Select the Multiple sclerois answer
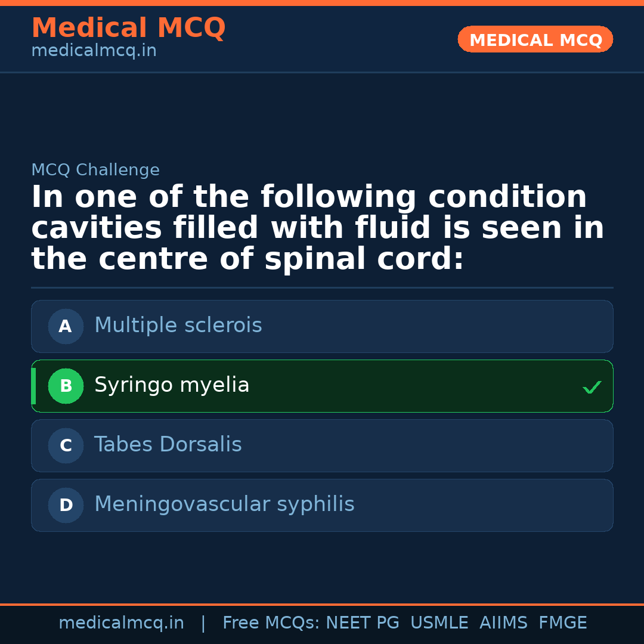The image size is (644, 644). (178, 326)
